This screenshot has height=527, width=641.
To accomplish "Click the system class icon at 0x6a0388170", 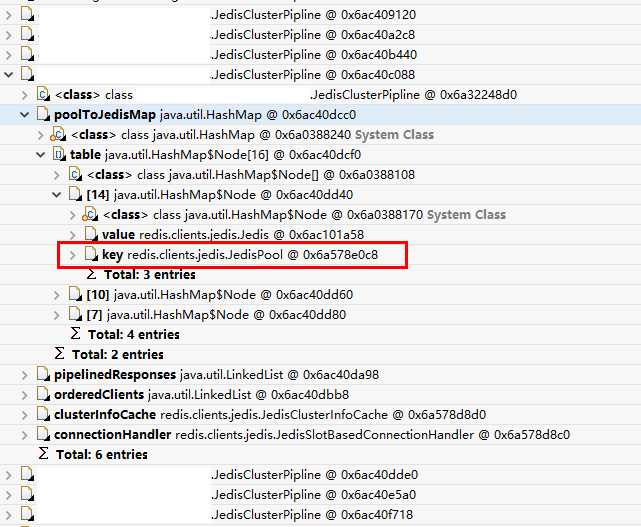I will coord(90,215).
